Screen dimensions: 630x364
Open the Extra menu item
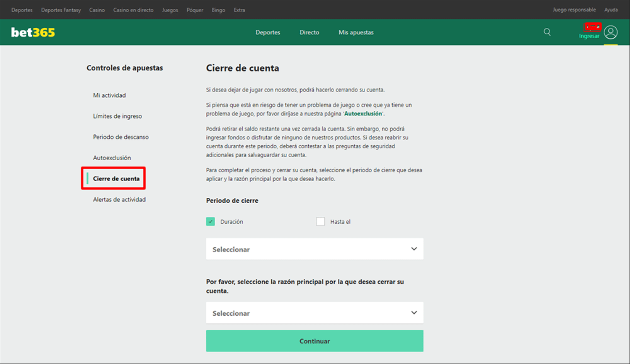[239, 10]
